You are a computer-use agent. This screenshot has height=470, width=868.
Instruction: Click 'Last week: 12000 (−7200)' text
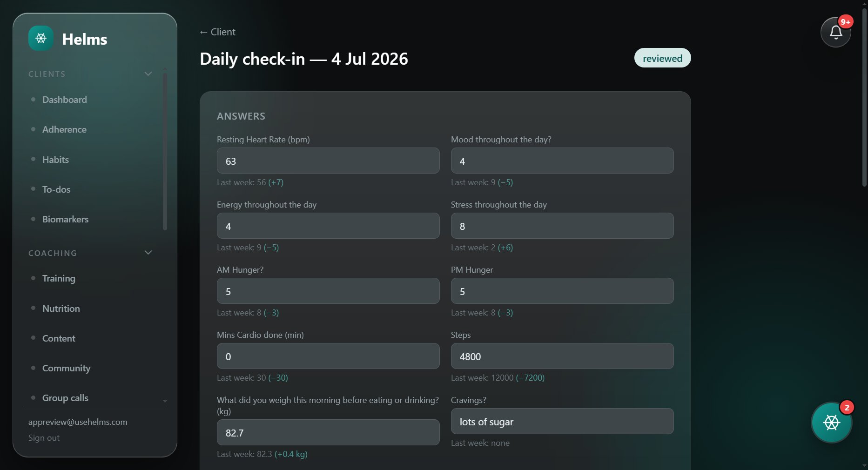click(498, 378)
